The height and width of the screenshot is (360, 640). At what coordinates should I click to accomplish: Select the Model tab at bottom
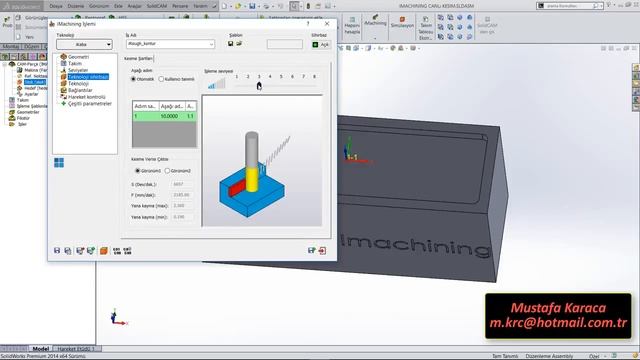point(40,349)
